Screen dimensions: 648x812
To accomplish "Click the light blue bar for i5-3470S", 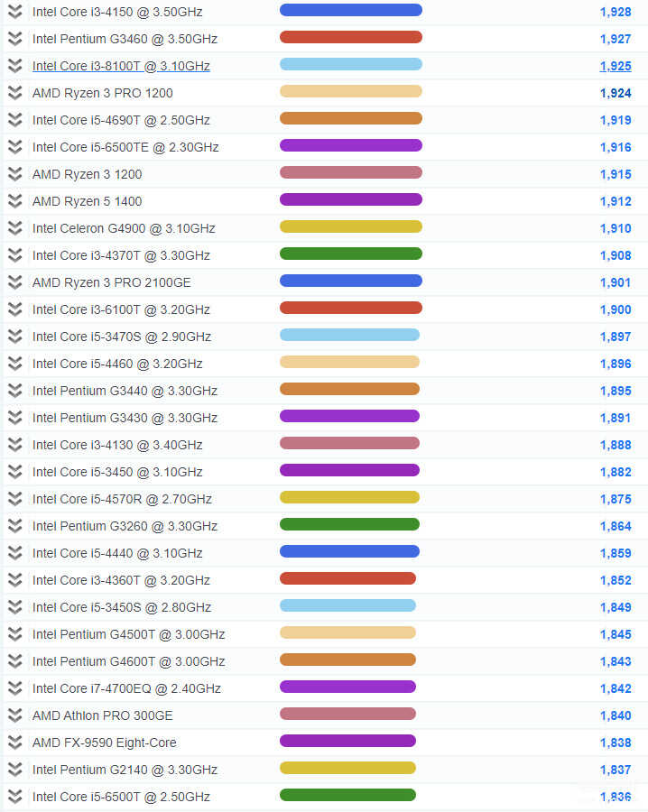I will 349,335.
